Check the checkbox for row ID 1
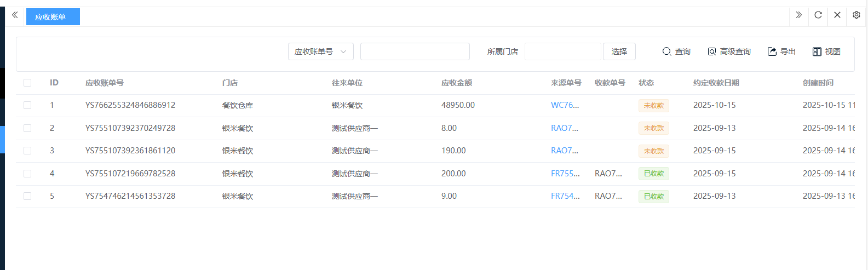868x270 pixels. 27,105
